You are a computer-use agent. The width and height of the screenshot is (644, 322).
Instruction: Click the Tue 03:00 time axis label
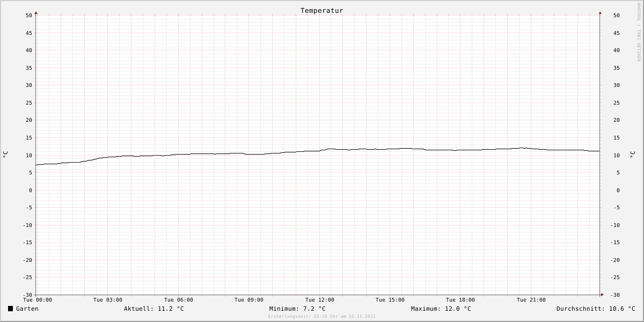coord(108,300)
